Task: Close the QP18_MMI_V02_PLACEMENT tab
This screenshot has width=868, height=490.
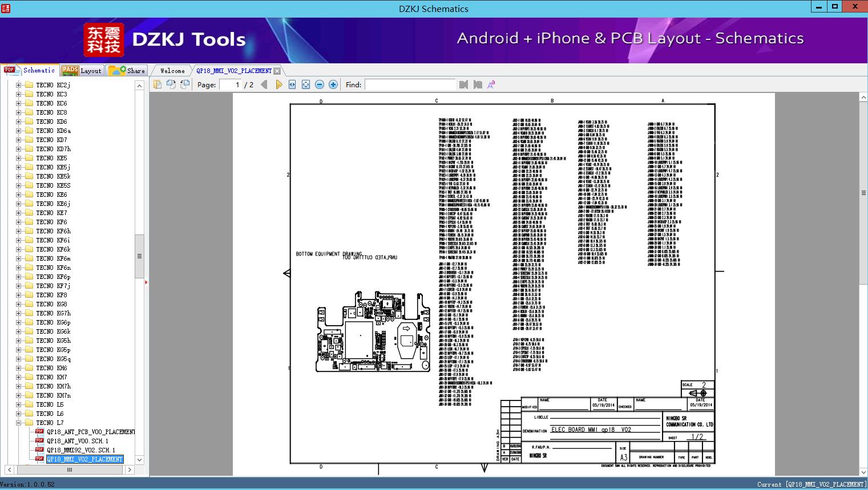Action: coord(277,71)
